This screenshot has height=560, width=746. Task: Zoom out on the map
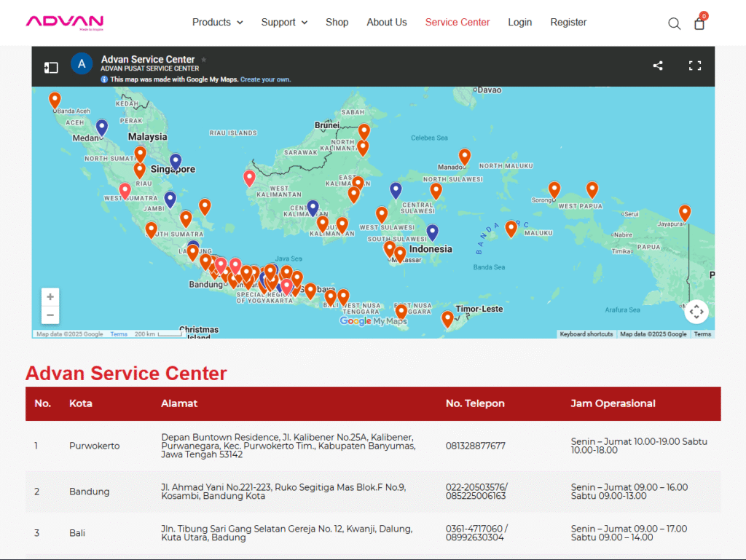tap(50, 315)
